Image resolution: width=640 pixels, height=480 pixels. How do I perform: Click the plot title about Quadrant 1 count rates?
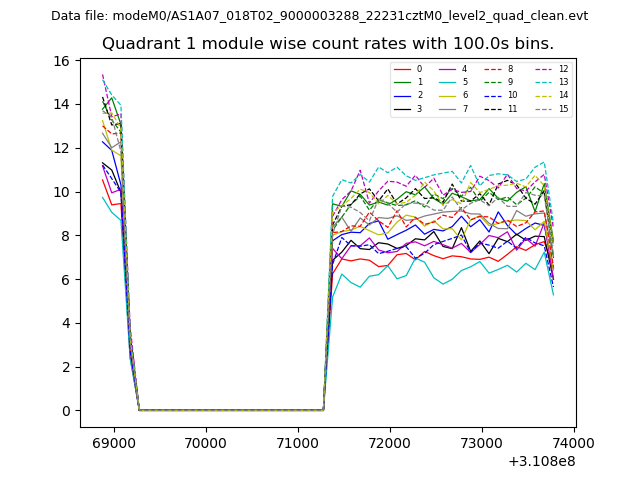pos(327,44)
